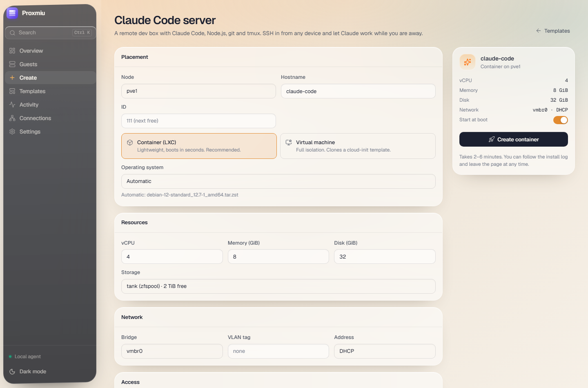Go to Overview in the sidebar
Image resolution: width=588 pixels, height=388 pixels.
[x=50, y=51]
